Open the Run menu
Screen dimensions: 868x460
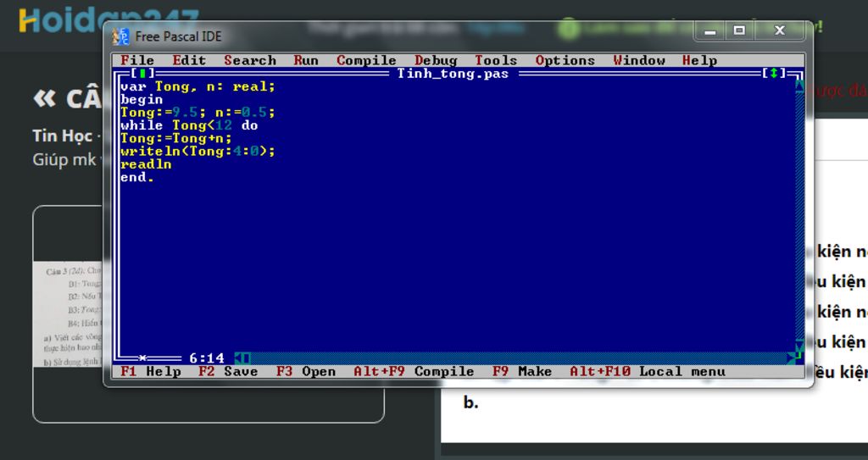[x=306, y=60]
